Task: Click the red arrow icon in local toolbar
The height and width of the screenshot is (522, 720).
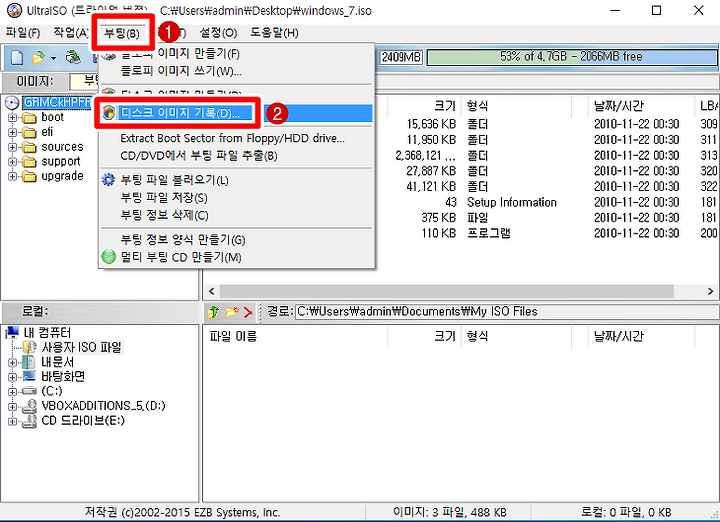Action: (248, 312)
